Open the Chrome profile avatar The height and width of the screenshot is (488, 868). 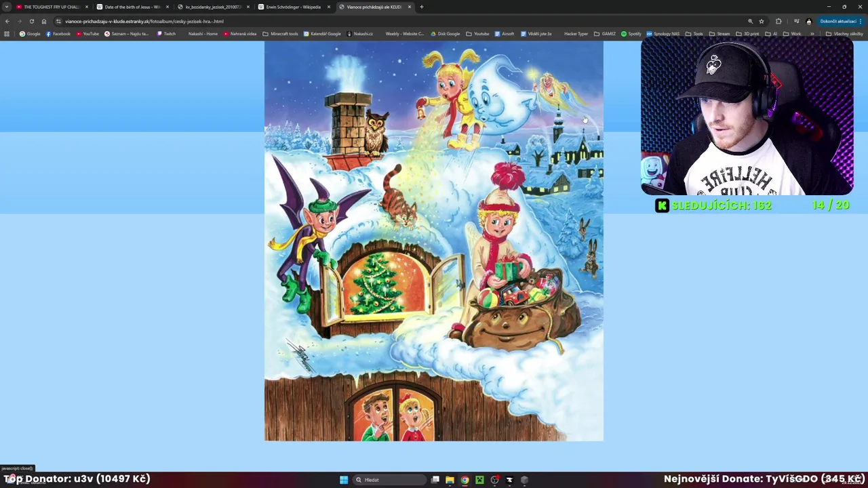coord(808,21)
